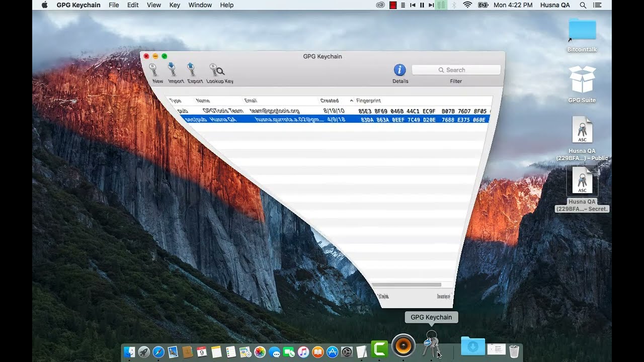Select the Husna QA sec/pub key row
Image resolution: width=644 pixels, height=362 pixels.
click(x=335, y=120)
